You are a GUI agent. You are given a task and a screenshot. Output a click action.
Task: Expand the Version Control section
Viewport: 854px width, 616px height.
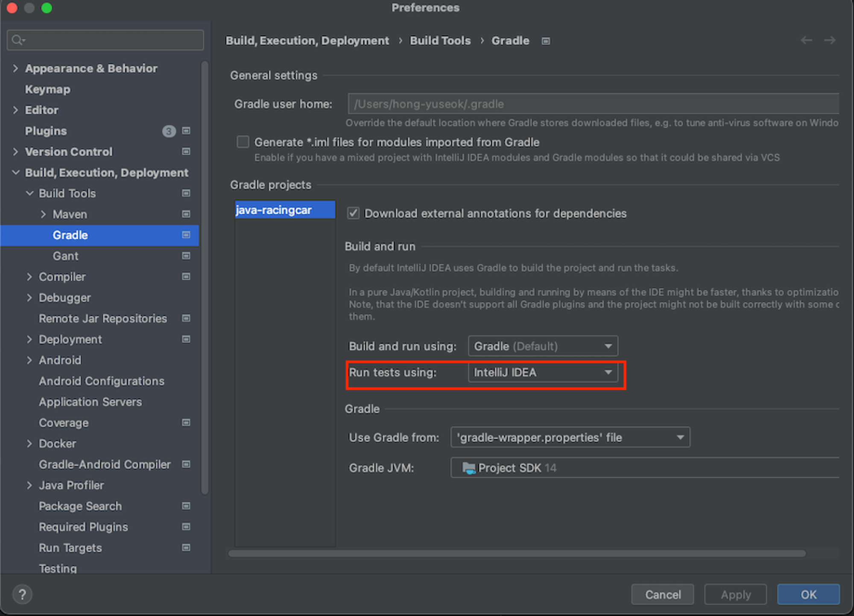(x=16, y=152)
